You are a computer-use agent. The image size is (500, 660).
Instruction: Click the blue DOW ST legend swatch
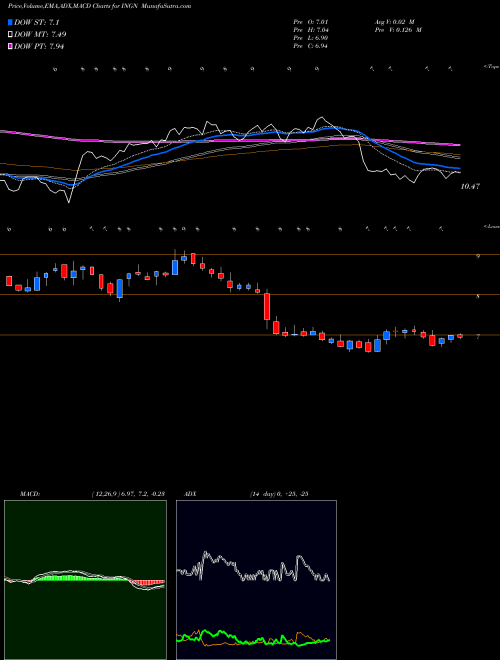pos(11,23)
